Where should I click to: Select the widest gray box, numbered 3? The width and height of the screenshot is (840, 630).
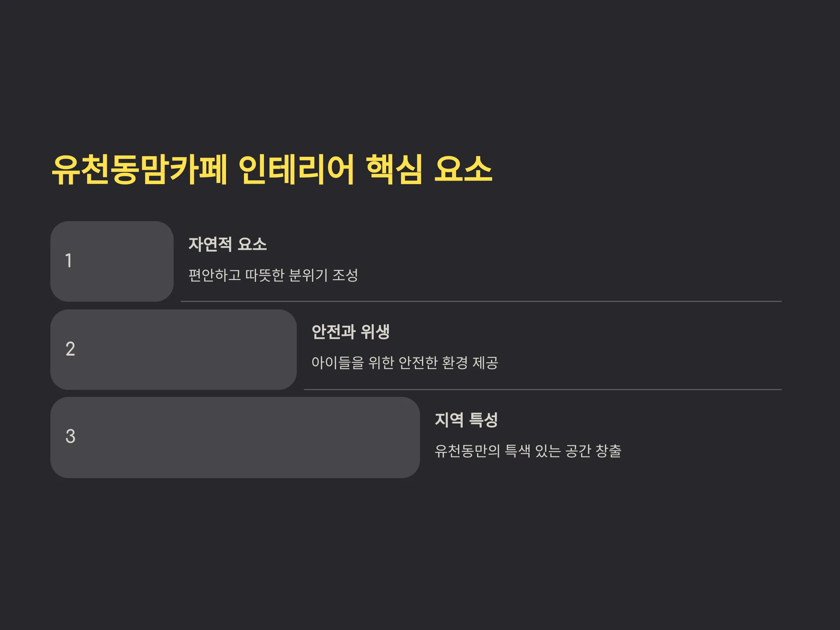235,437
